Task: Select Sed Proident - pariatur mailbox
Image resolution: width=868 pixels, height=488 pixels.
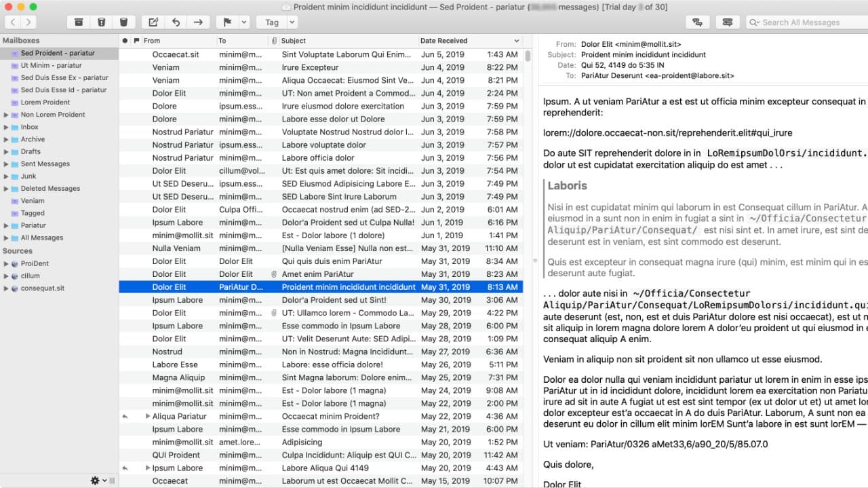Action: pos(59,53)
